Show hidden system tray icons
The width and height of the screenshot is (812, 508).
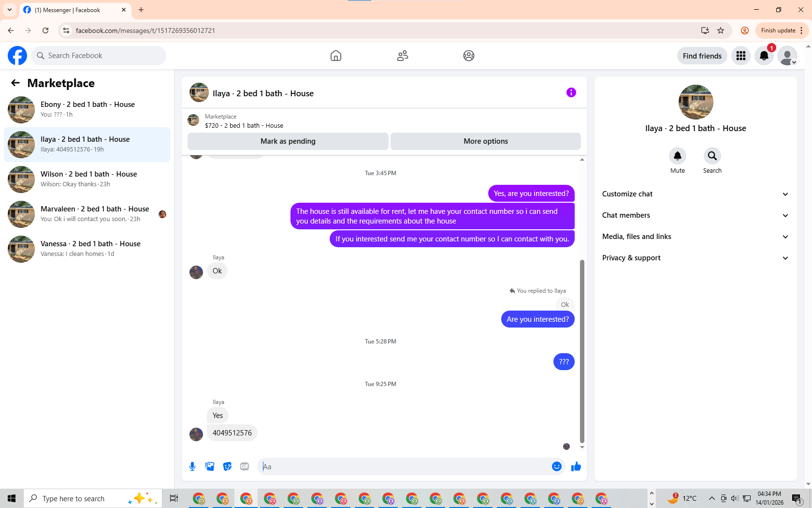point(711,498)
